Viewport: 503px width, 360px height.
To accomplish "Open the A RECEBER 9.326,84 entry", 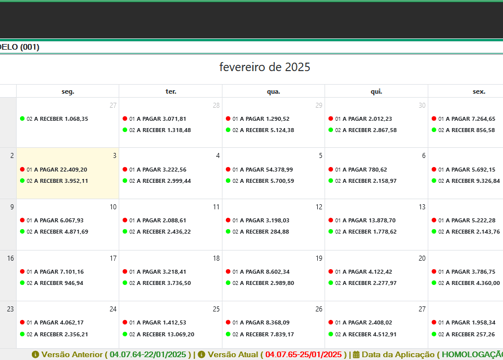I will (x=466, y=181).
